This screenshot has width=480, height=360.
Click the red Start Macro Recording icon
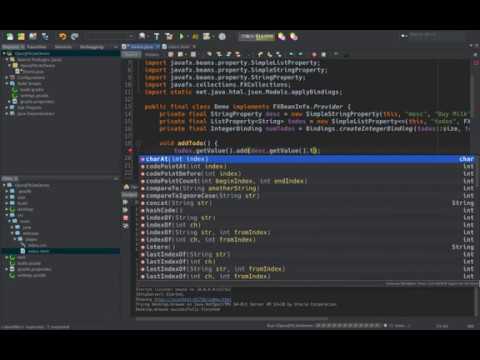[314, 54]
